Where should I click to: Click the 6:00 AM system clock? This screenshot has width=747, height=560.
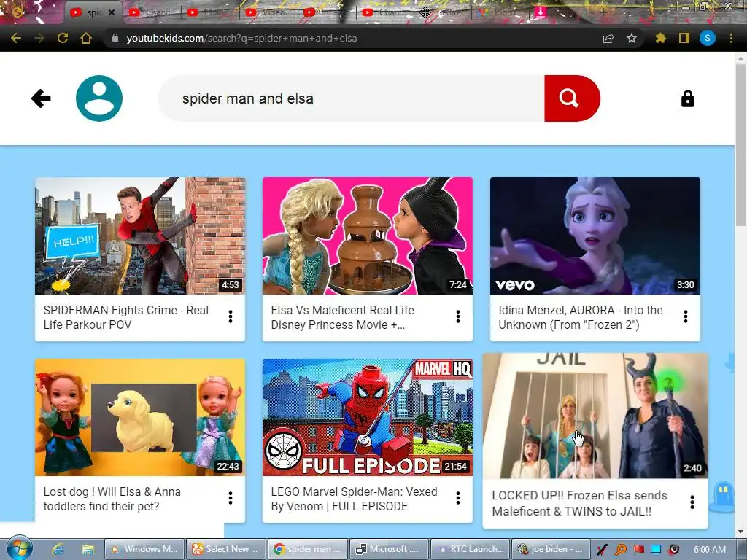[709, 550]
